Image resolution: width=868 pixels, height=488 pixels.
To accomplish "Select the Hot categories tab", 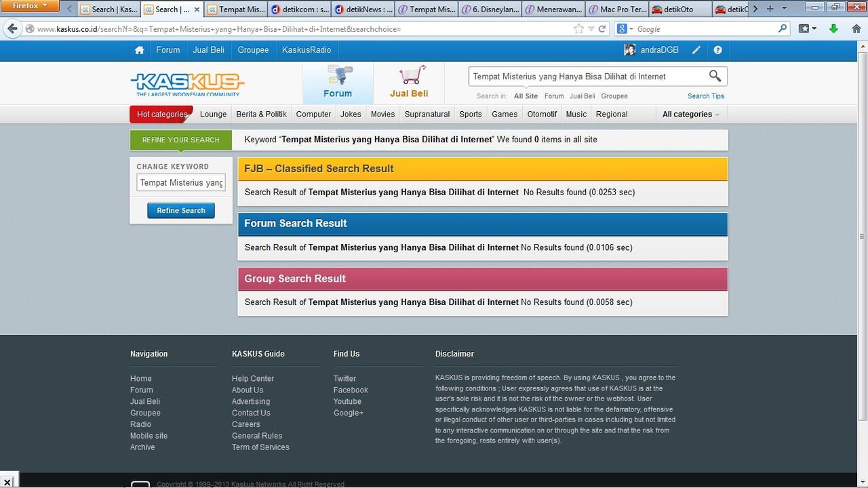I will 161,115.
